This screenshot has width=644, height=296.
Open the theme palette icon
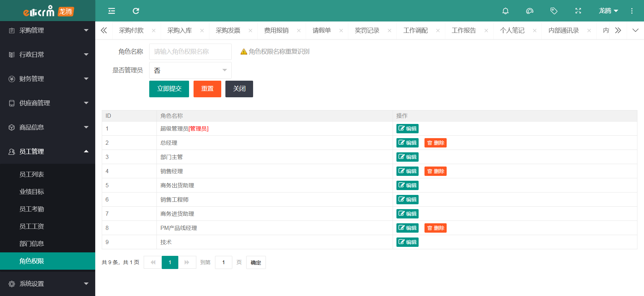click(x=530, y=11)
